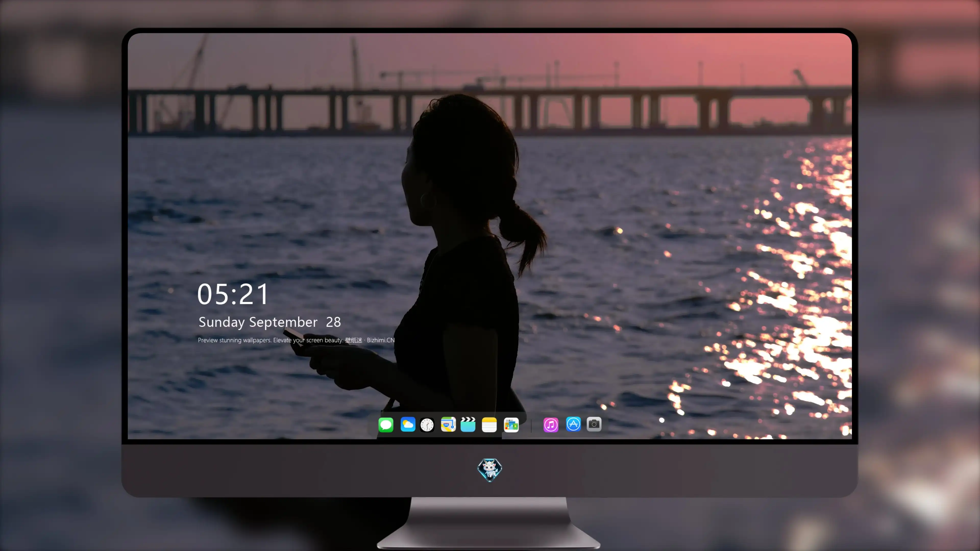The image size is (980, 551).
Task: Launch the Videos clapperboard icon
Action: pyautogui.click(x=468, y=424)
